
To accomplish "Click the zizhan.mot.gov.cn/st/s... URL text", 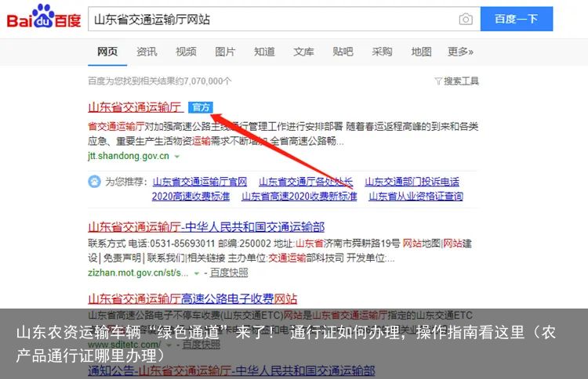I will [x=138, y=273].
